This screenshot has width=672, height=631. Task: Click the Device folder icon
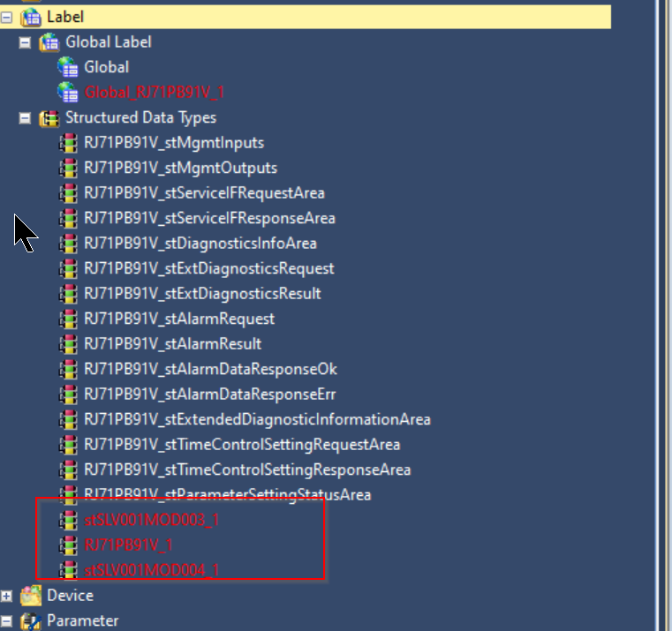[31, 596]
